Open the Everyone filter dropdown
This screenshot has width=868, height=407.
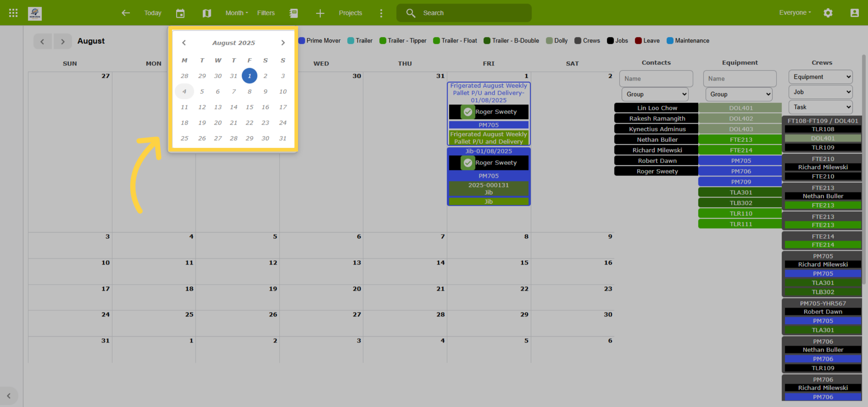795,13
